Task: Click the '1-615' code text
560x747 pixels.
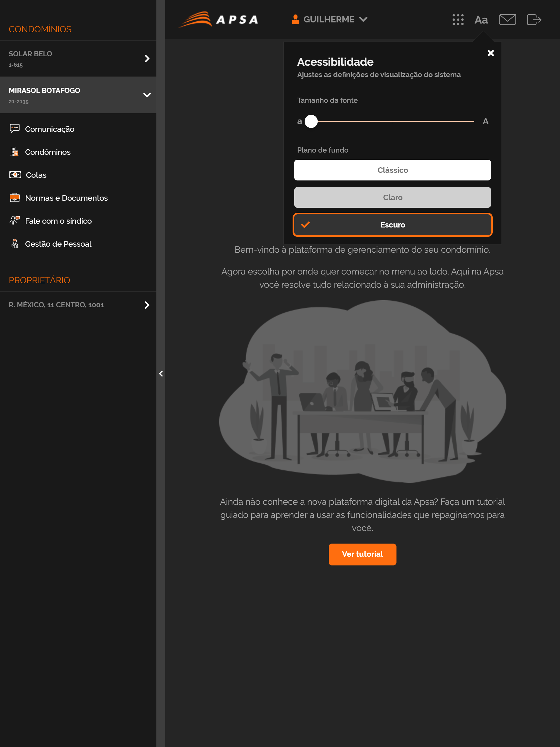Action: (16, 65)
